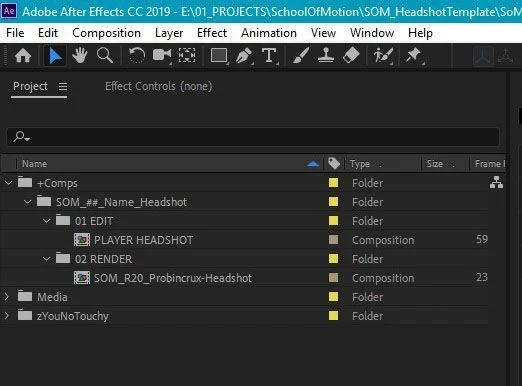Click PLAYER HEADSHOT label color swatch
522x386 pixels.
click(333, 240)
